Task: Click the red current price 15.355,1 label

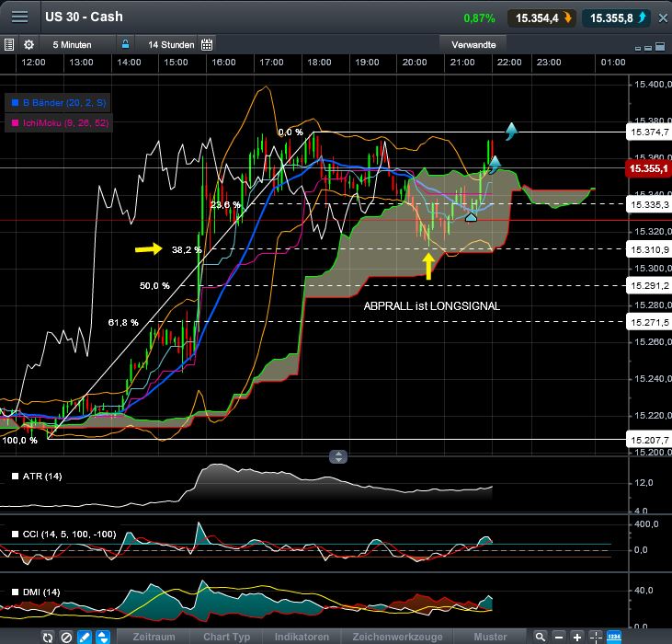Action: click(648, 168)
